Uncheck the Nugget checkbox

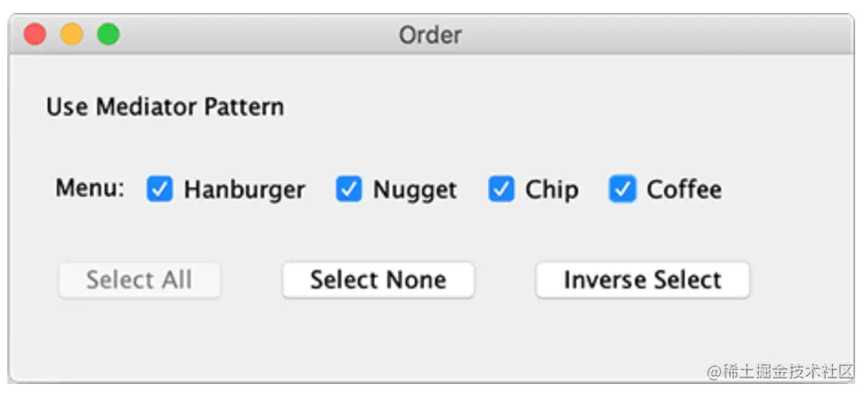coord(349,190)
